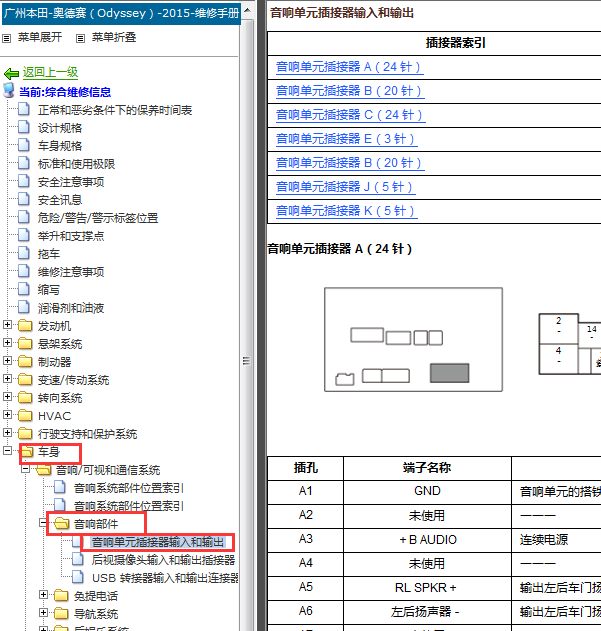Open link 音响单元插接器 C (24 针)
The height and width of the screenshot is (631, 601).
click(x=349, y=115)
